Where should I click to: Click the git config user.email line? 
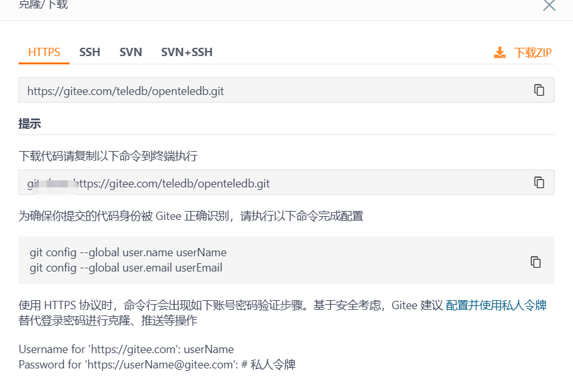click(x=126, y=268)
